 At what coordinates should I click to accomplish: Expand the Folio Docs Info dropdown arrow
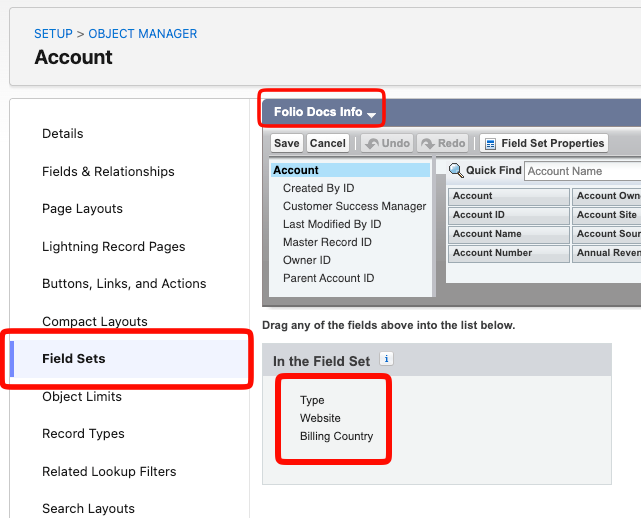371,115
